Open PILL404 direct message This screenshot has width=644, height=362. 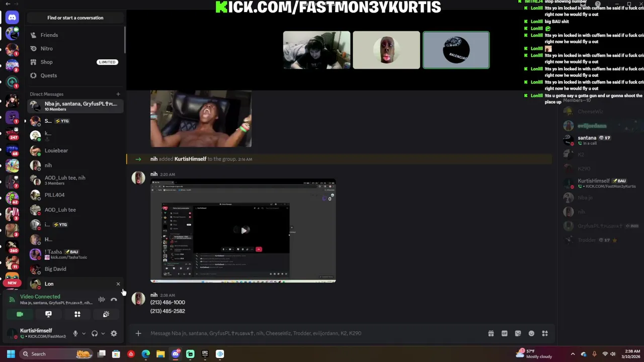[75, 195]
